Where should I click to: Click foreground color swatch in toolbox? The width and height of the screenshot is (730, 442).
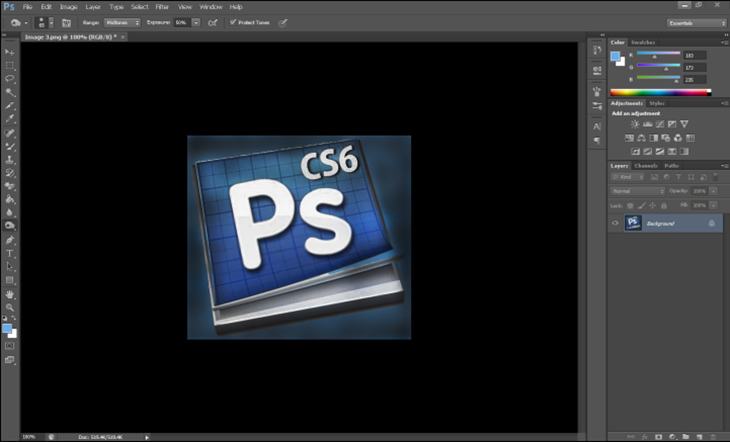pyautogui.click(x=7, y=328)
